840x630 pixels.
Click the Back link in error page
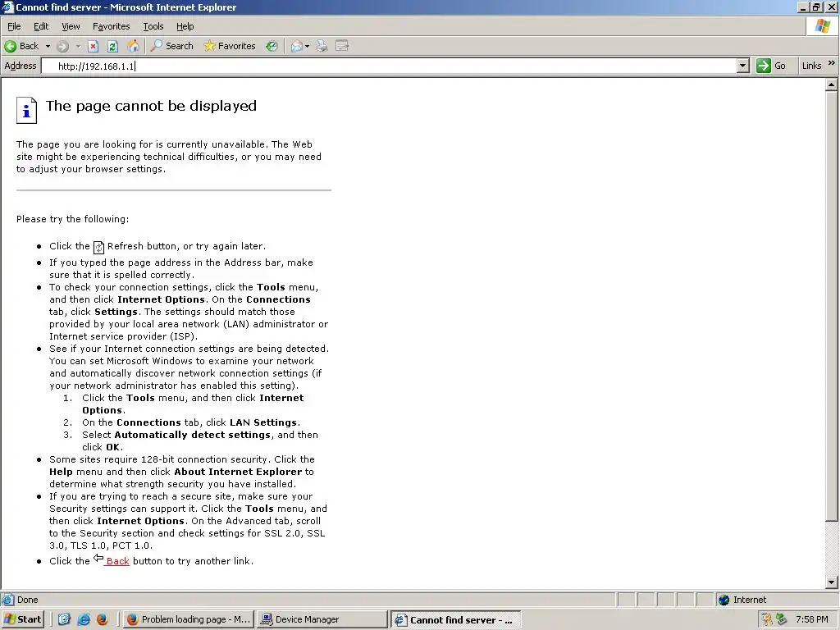tap(117, 561)
